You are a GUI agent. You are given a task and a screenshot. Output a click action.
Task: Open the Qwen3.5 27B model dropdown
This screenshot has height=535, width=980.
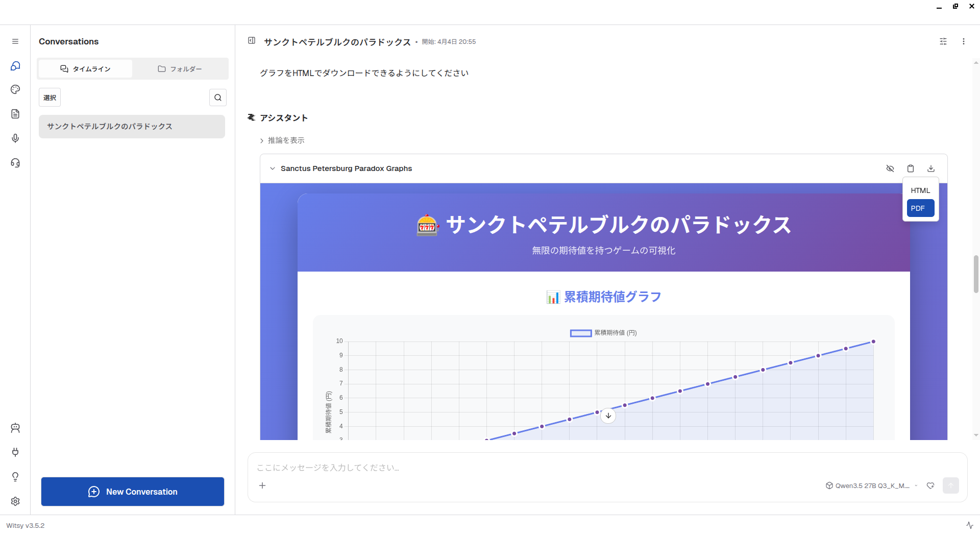pos(872,485)
